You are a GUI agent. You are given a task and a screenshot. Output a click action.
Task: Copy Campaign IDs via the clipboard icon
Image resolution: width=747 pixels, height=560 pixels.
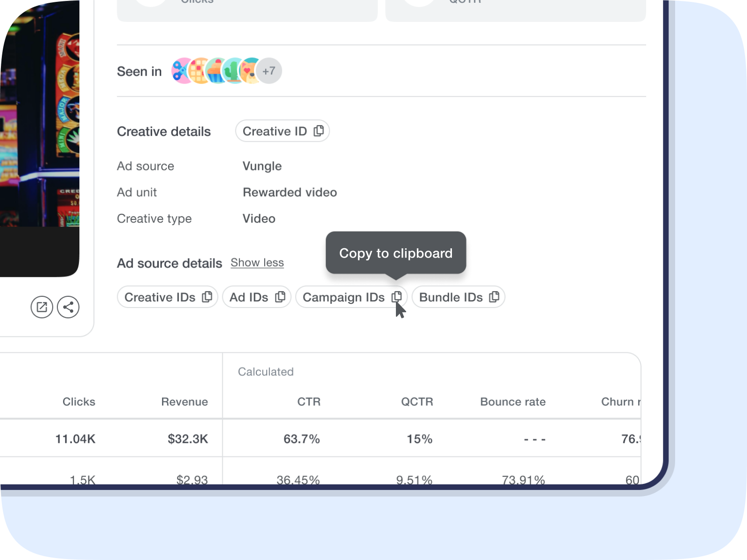(x=396, y=297)
